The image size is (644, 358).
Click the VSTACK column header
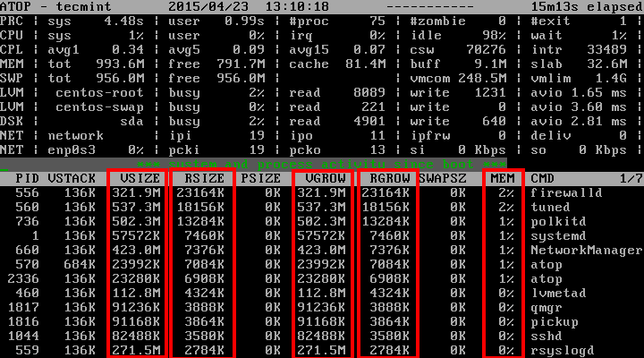click(x=73, y=179)
